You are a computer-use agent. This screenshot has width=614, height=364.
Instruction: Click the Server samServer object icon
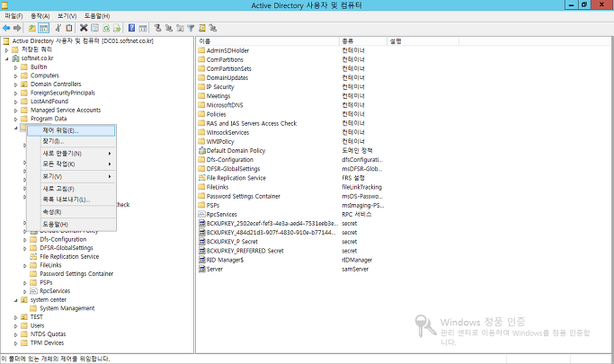click(202, 270)
